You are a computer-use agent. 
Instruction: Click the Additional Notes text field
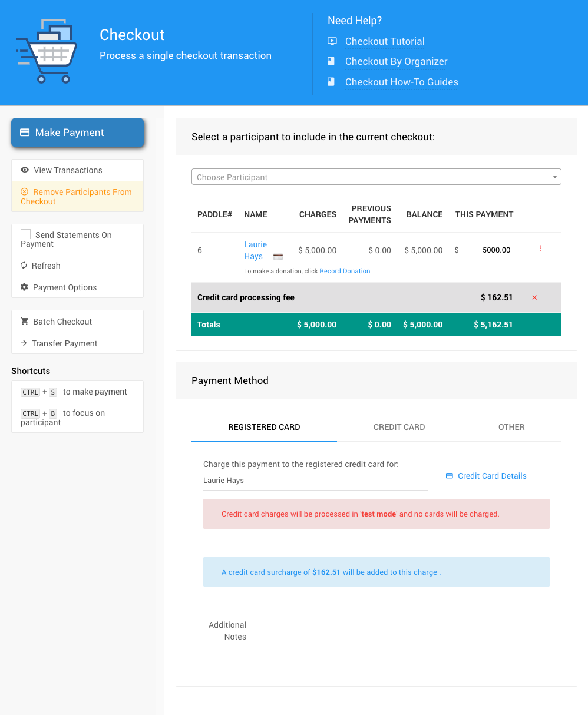(x=406, y=628)
